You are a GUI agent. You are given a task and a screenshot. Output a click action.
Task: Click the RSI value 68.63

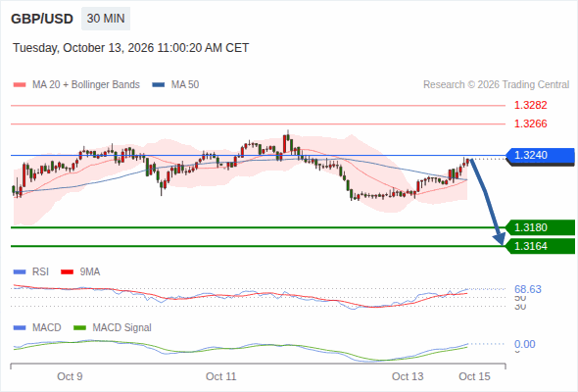click(528, 289)
